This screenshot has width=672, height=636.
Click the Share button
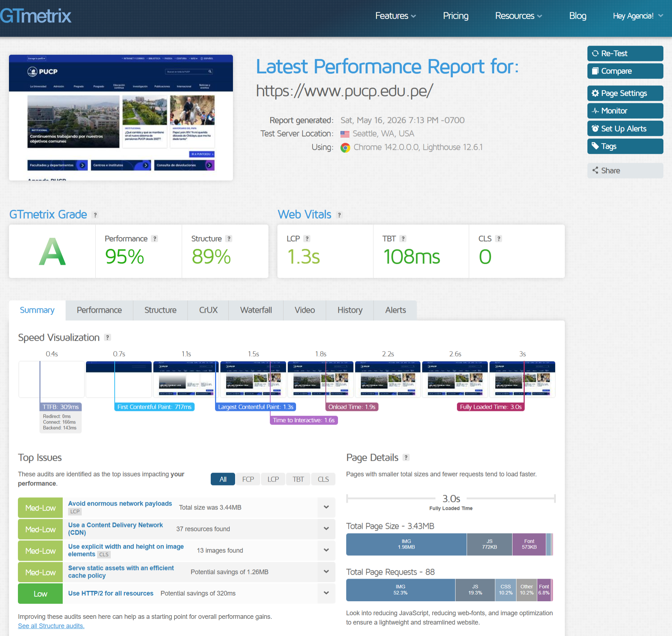click(x=625, y=171)
